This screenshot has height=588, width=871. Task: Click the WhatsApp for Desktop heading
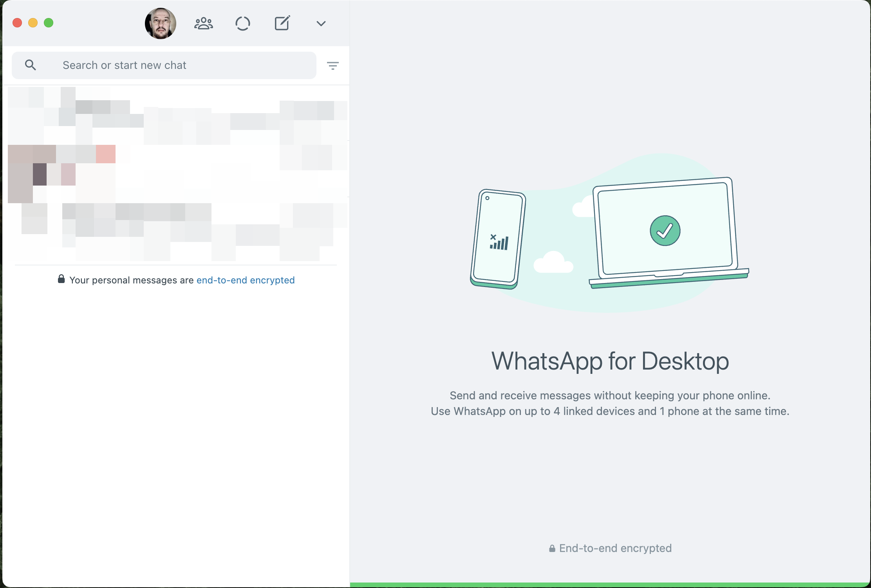pos(610,361)
